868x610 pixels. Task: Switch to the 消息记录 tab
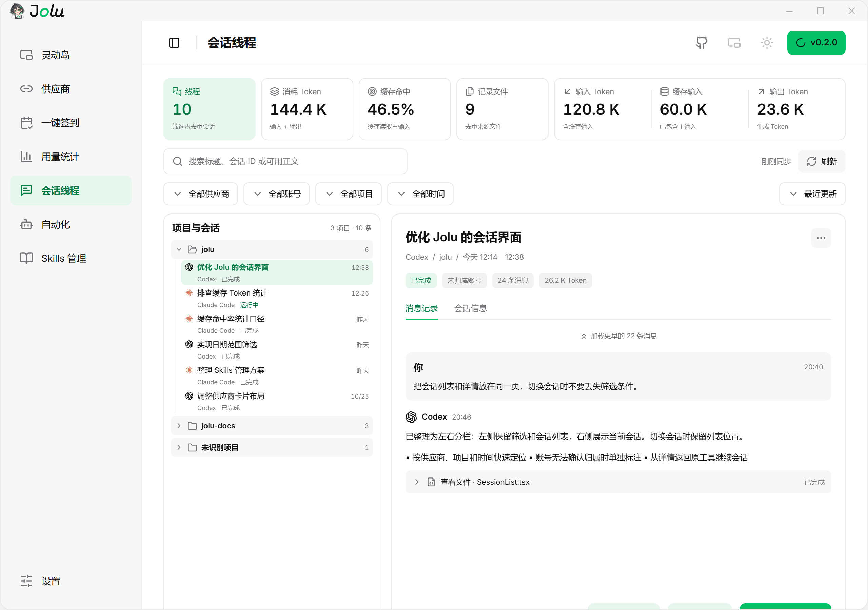421,308
